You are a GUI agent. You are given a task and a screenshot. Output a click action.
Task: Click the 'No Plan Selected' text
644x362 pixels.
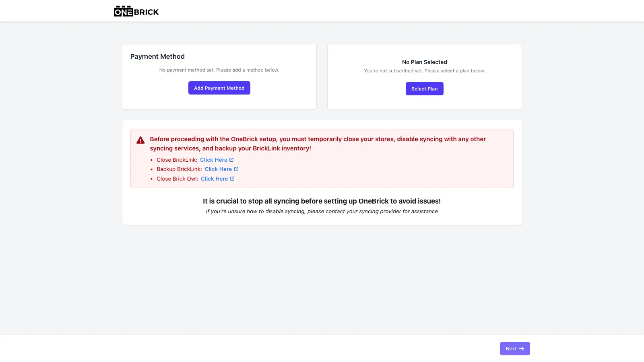(425, 62)
